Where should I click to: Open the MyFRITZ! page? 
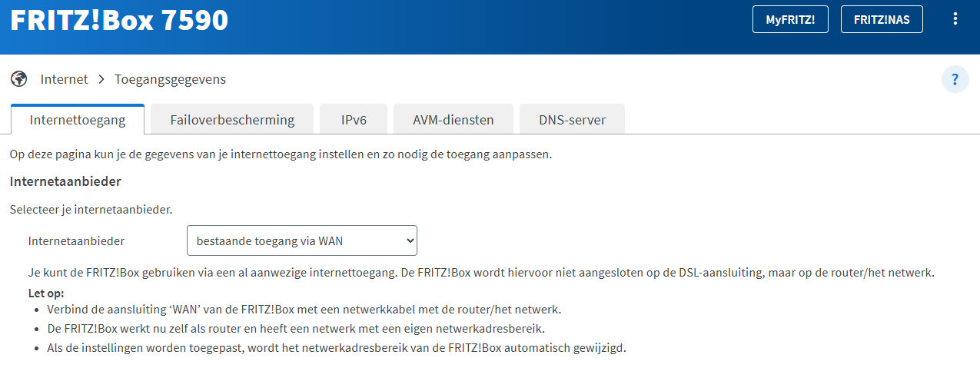coord(789,20)
